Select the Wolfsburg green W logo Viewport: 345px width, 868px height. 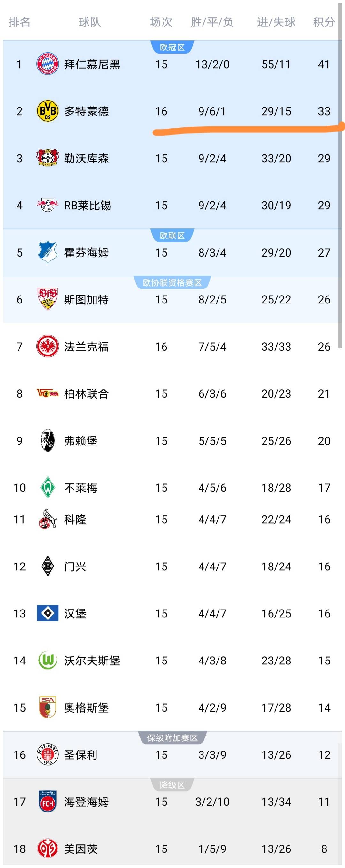click(x=48, y=660)
